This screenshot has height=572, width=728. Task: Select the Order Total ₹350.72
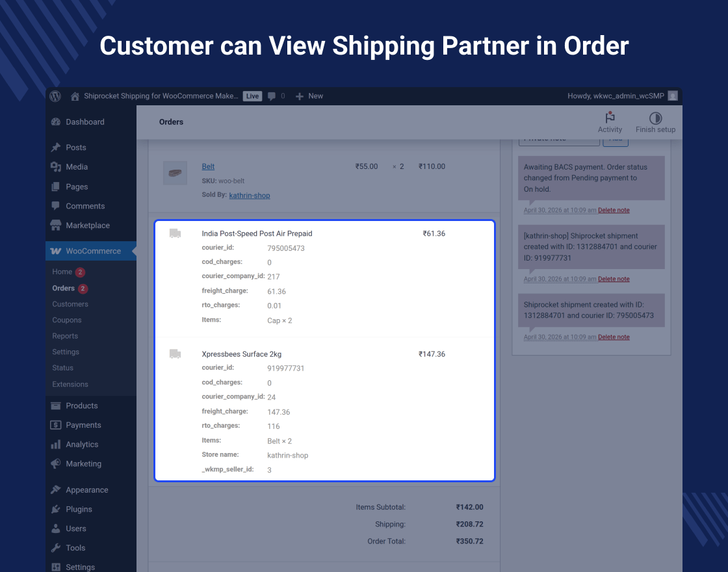469,541
